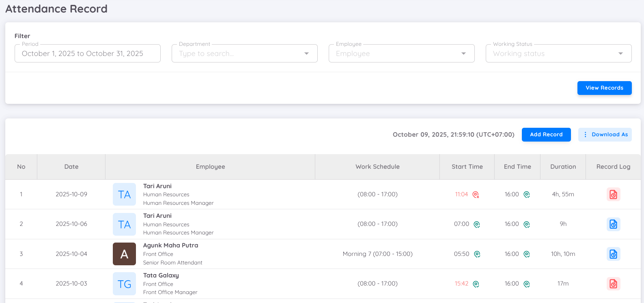Open Agunk Maha Putra's record log
Screen dimensions: 644x303
click(613, 254)
